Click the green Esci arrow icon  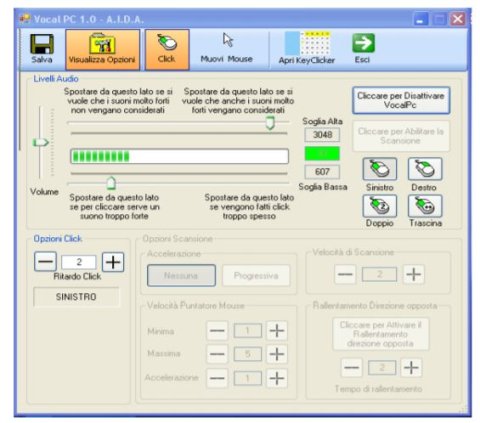click(x=363, y=43)
